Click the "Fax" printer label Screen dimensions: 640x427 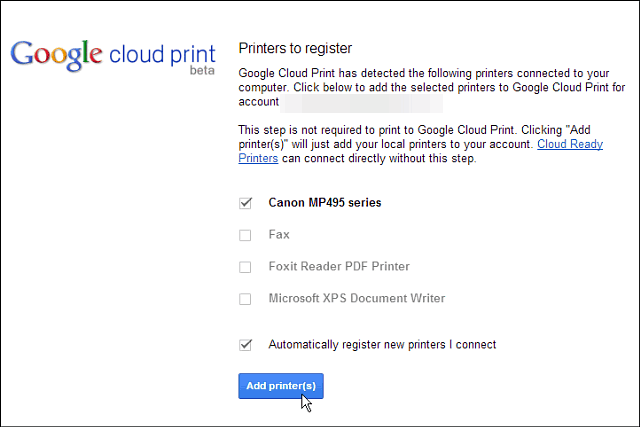[279, 234]
